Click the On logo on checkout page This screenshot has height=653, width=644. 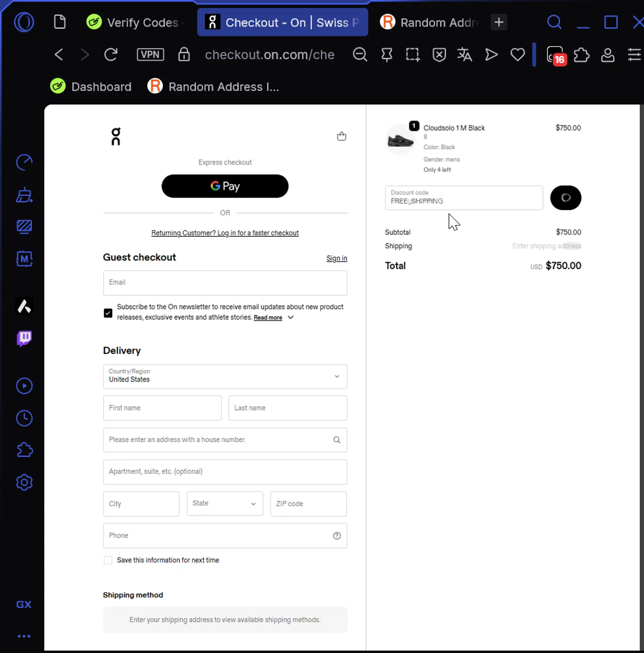click(x=116, y=136)
